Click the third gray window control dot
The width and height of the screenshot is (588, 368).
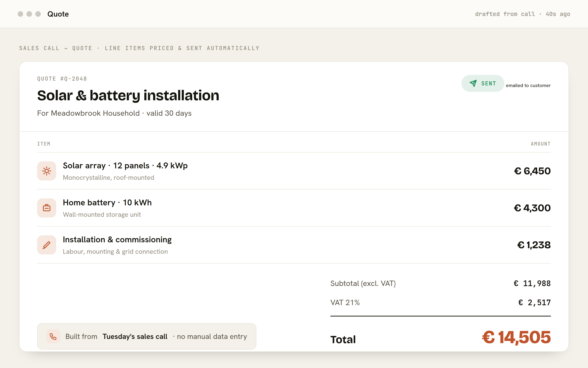[38, 14]
